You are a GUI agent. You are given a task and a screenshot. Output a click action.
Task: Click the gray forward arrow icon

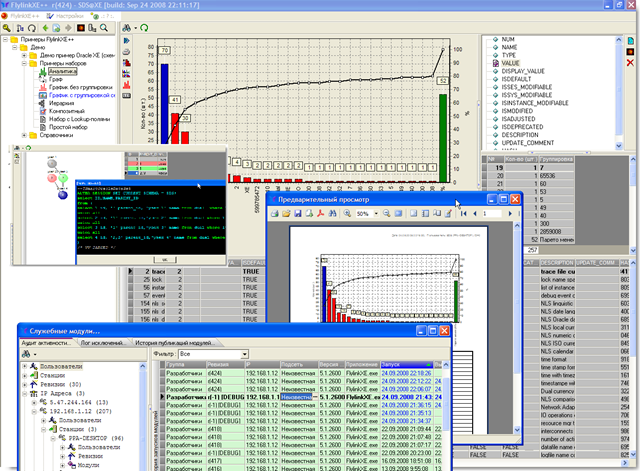[68, 28]
